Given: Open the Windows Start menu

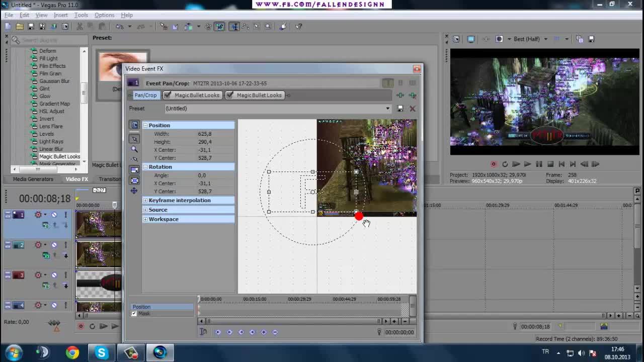Looking at the screenshot, I should tap(14, 352).
